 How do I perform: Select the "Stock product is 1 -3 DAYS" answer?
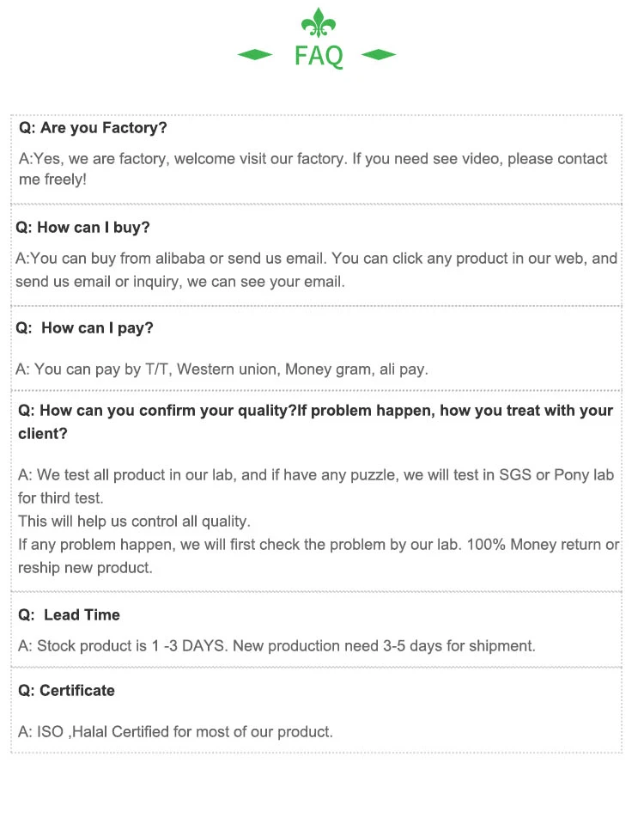[x=276, y=645]
